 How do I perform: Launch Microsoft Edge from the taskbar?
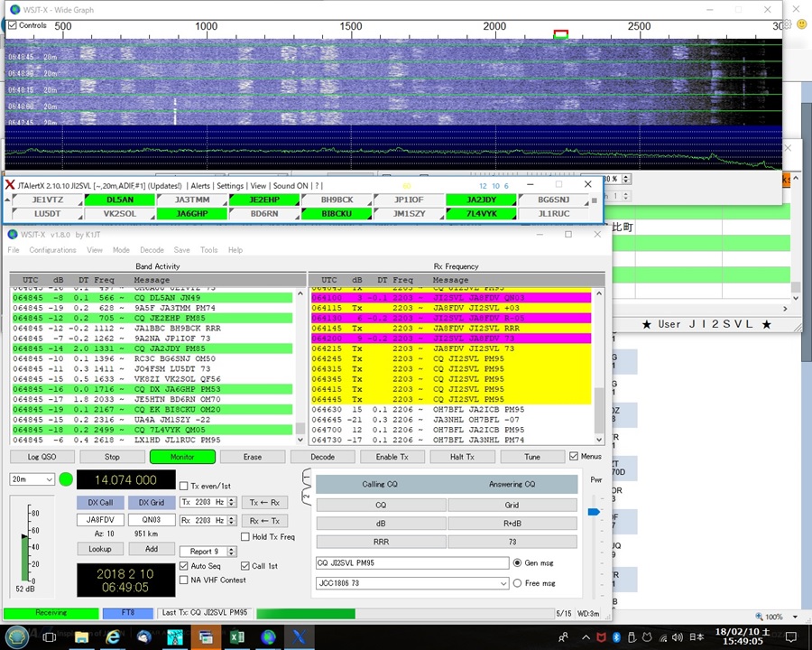(x=112, y=637)
